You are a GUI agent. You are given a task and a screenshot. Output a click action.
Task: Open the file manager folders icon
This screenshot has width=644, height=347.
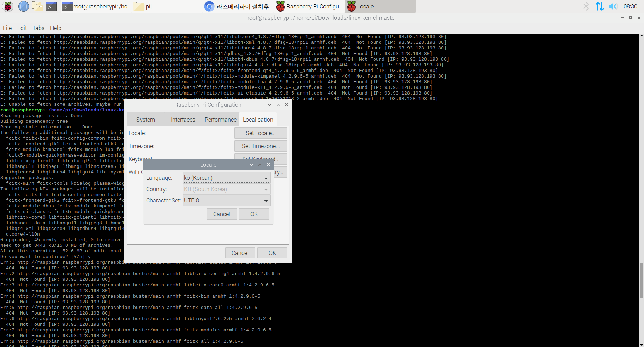click(37, 6)
